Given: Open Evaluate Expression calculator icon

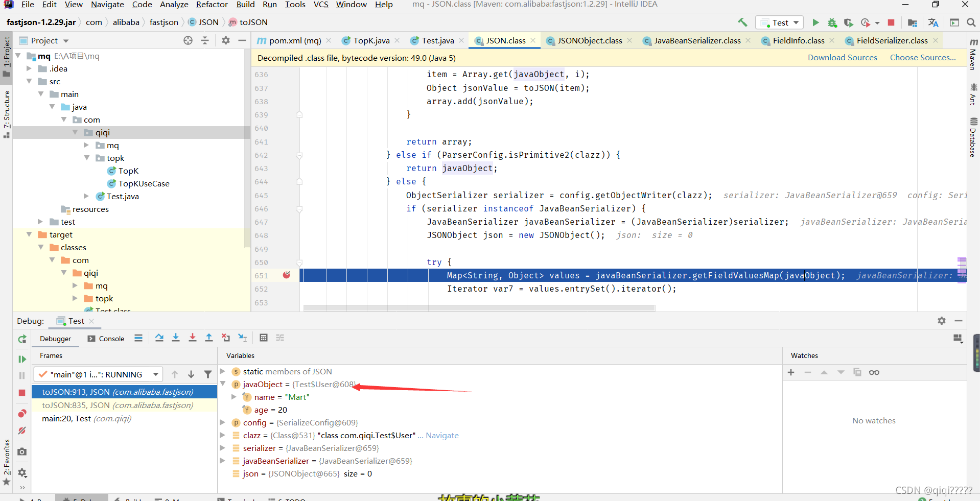Looking at the screenshot, I should point(264,338).
